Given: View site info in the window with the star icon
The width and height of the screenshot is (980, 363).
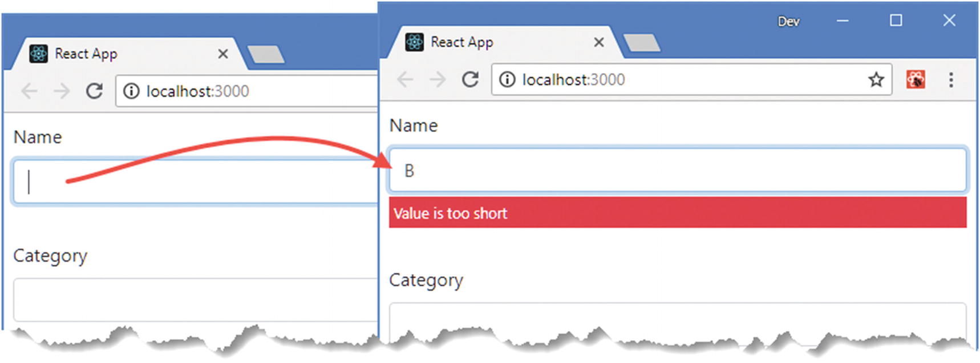Looking at the screenshot, I should [x=507, y=79].
